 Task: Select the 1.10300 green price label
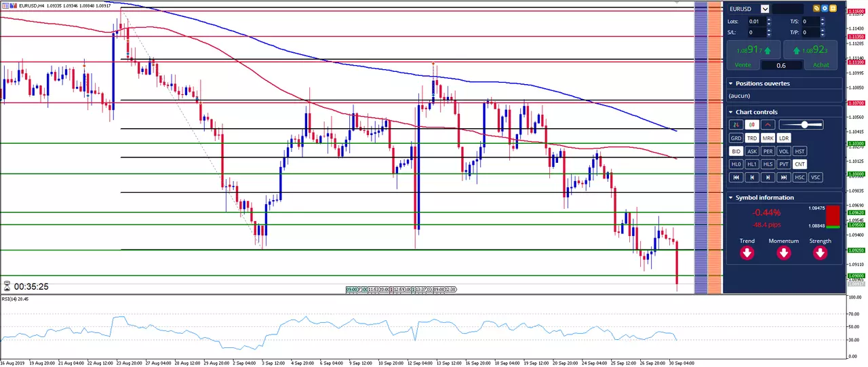[856, 144]
